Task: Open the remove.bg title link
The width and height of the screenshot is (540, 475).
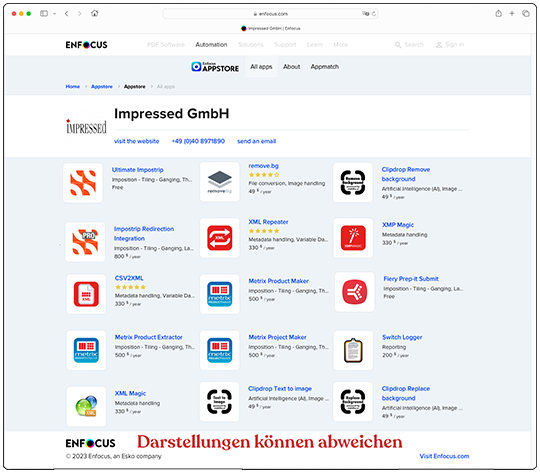Action: click(x=263, y=166)
